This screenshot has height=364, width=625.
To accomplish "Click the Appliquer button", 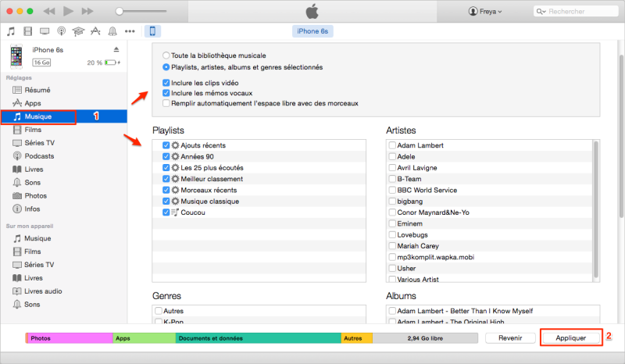I will (571, 338).
